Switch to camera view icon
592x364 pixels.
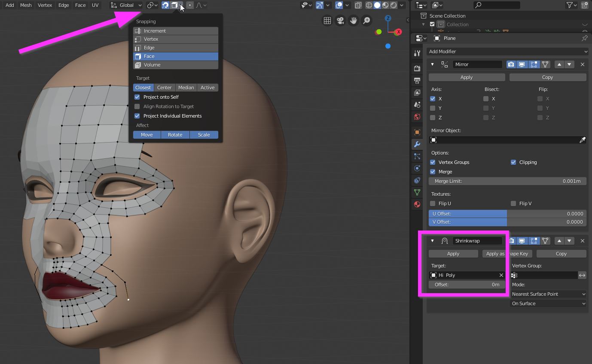(x=340, y=21)
